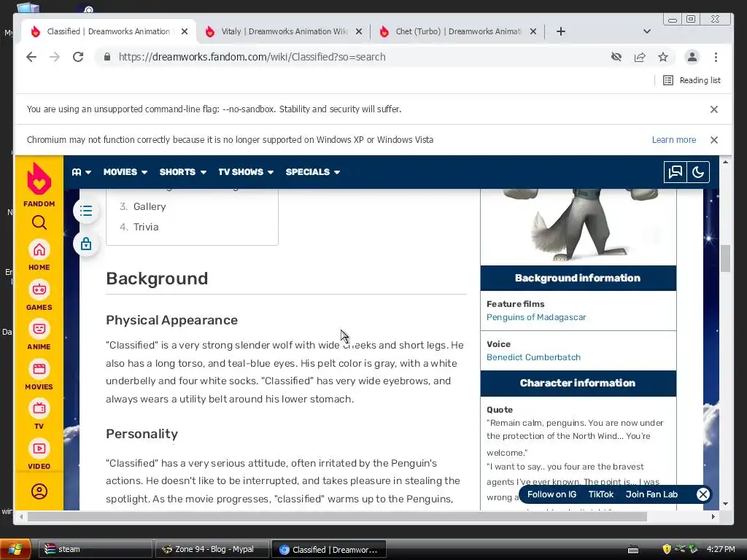Bookmark this page with star icon

(x=662, y=57)
